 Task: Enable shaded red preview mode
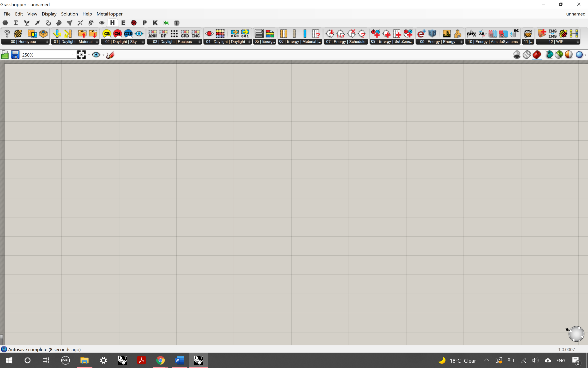point(537,55)
